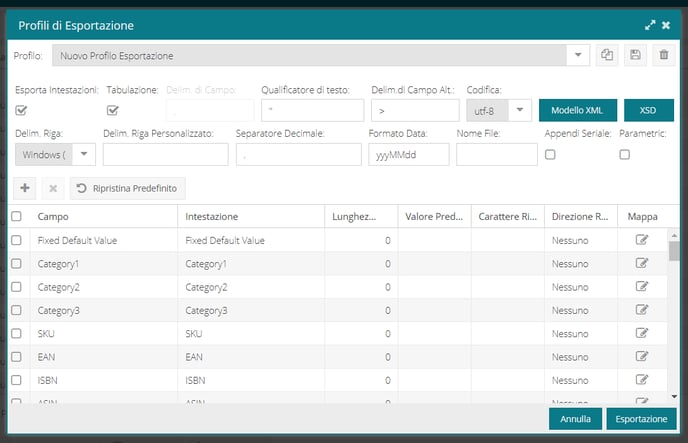Screen dimensions: 688x443
Task: Enable the Appendi Seriale checkbox
Action: pyautogui.click(x=550, y=155)
